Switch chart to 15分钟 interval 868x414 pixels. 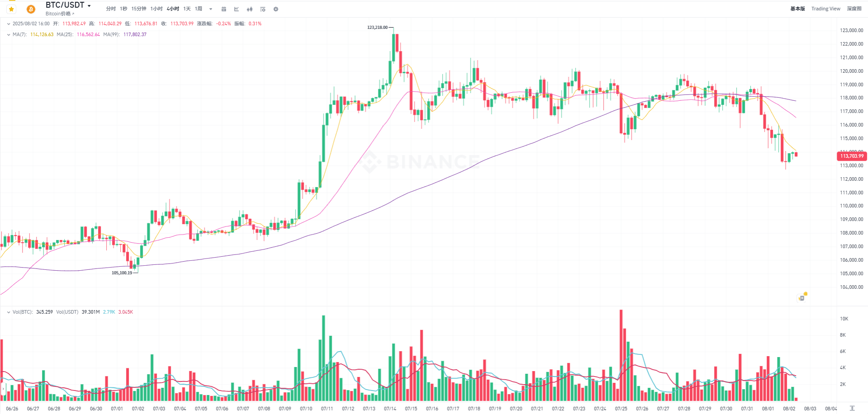click(x=139, y=9)
